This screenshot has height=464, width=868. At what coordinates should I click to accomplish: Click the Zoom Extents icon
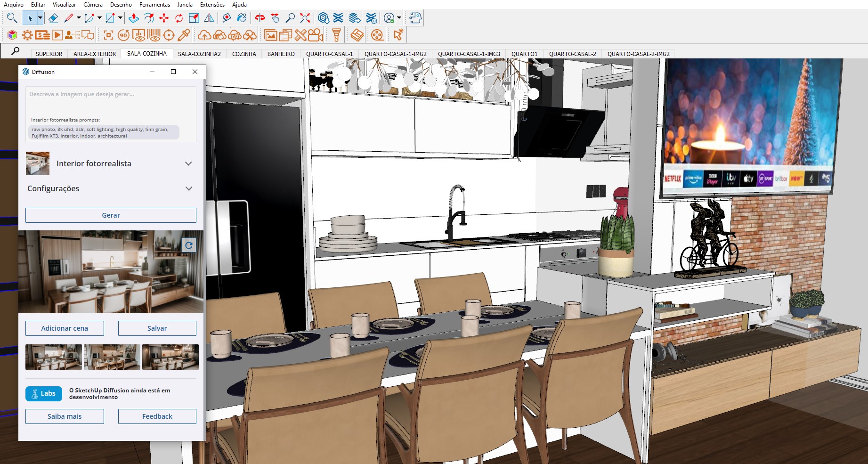tap(305, 18)
